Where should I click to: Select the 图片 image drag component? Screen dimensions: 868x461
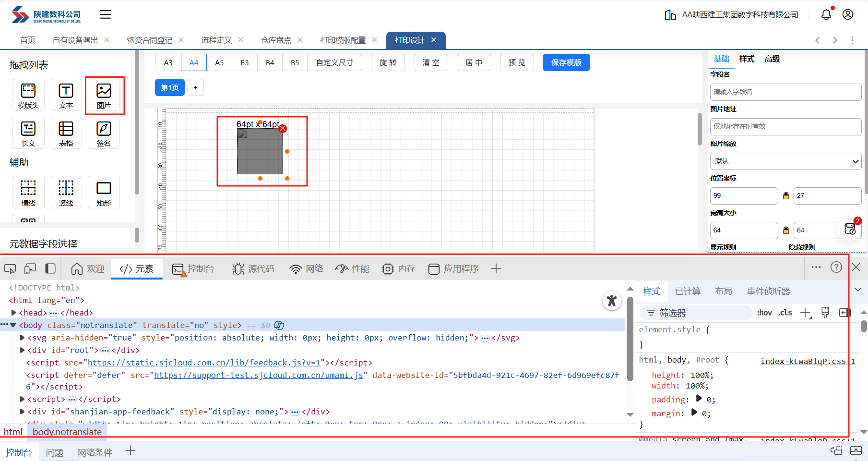(x=104, y=96)
